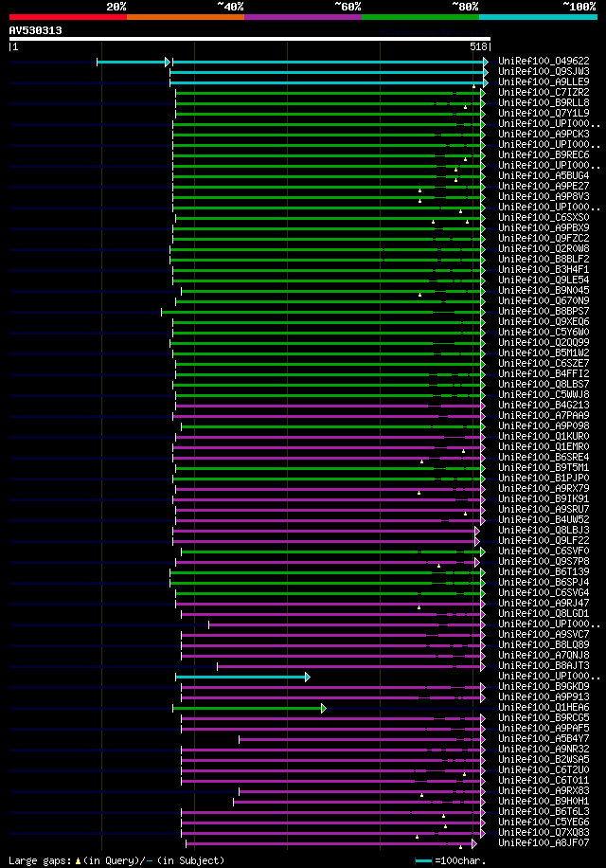
Task: Select the UniRef100_A9P098 label
Action: pyautogui.click(x=544, y=426)
